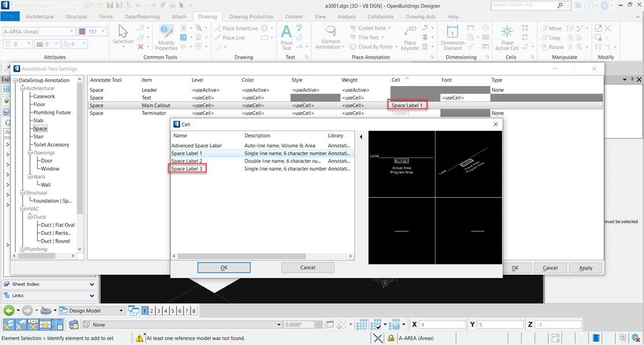Open the Drawing Production ribbon tab
Image resolution: width=644 pixels, height=345 pixels.
point(251,16)
